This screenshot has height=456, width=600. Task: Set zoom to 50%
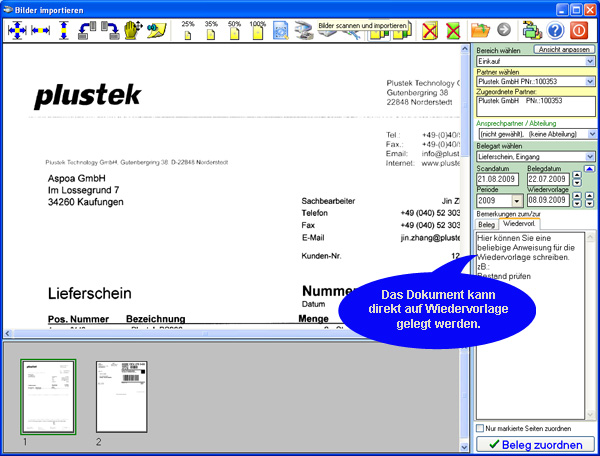pos(234,30)
